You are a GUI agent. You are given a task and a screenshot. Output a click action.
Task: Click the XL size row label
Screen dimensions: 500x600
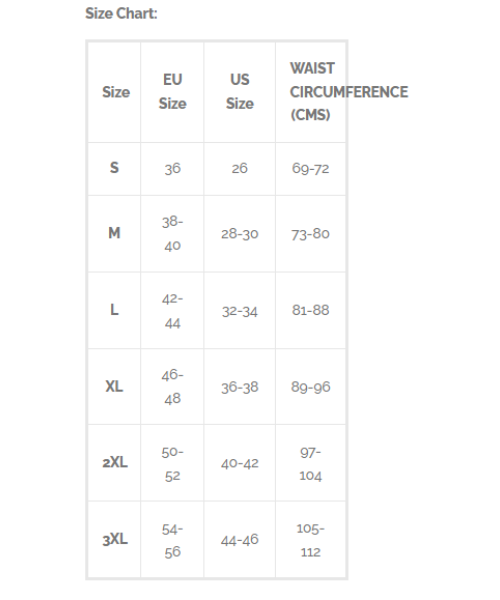coord(114,386)
